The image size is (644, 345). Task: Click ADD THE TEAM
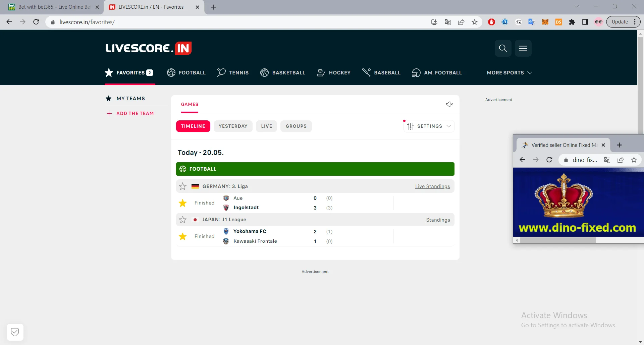coord(135,113)
